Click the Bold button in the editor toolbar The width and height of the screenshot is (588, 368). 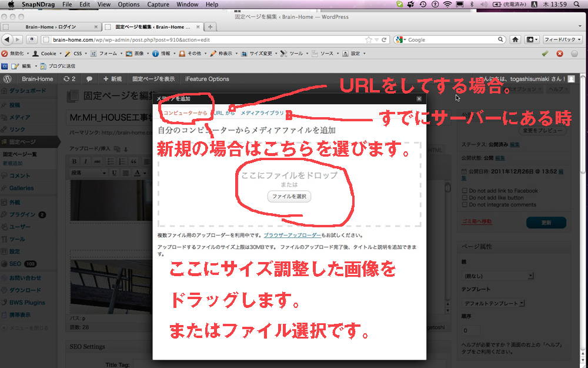click(74, 161)
